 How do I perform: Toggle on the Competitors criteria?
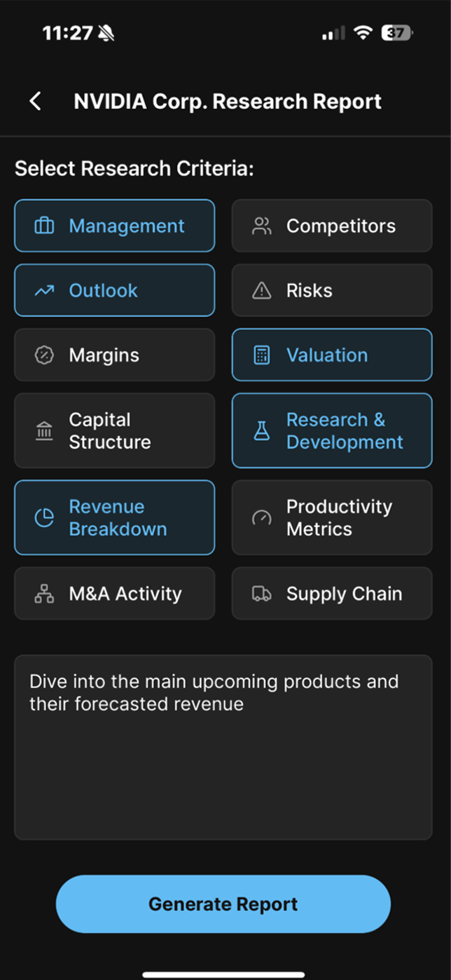click(x=332, y=226)
